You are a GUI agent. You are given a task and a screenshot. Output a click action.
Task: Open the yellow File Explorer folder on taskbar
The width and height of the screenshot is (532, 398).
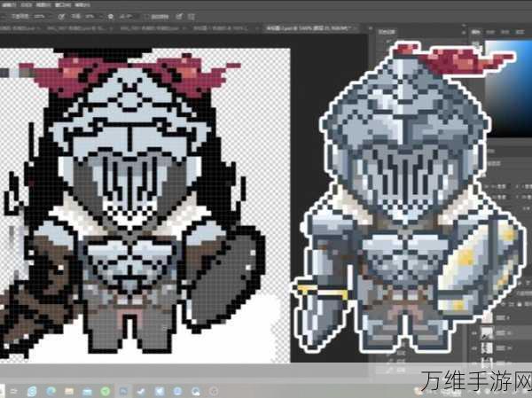pos(69,391)
